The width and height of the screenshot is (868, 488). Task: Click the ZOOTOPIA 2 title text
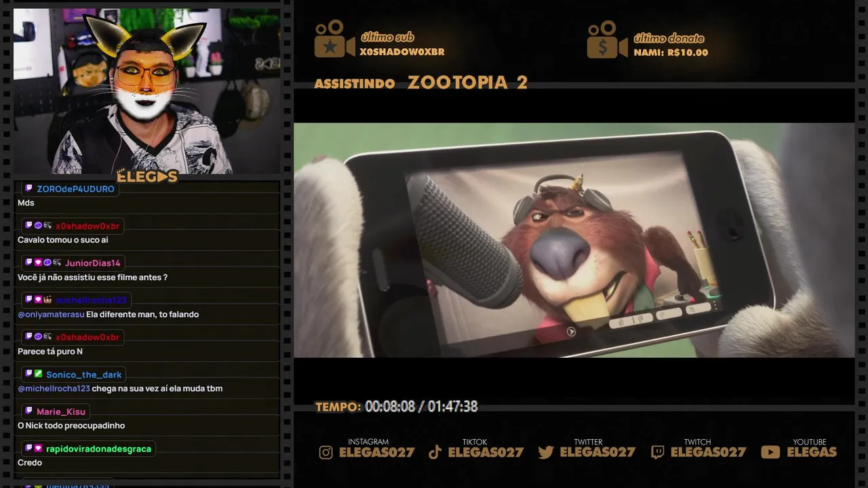(x=467, y=83)
